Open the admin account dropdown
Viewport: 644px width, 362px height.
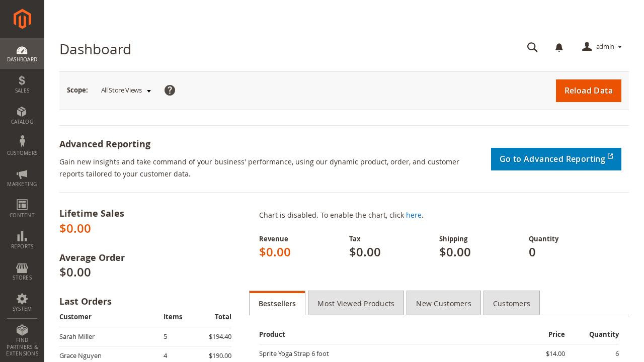[x=602, y=47]
